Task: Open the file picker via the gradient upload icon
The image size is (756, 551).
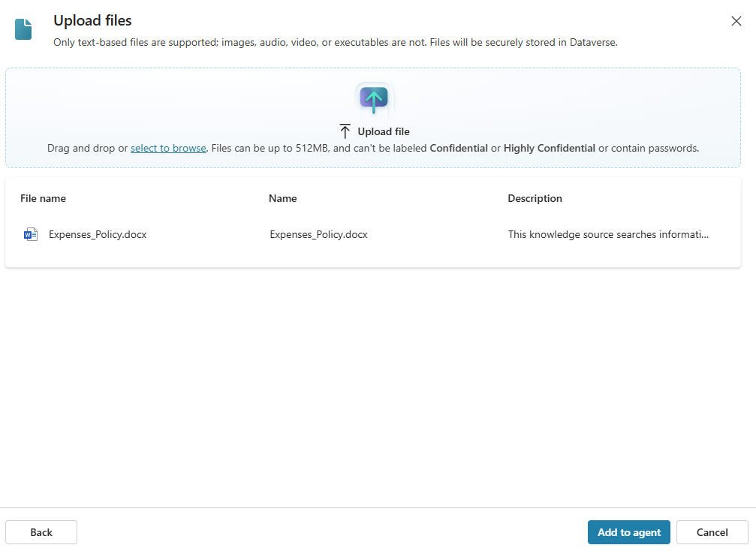Action: tap(373, 98)
